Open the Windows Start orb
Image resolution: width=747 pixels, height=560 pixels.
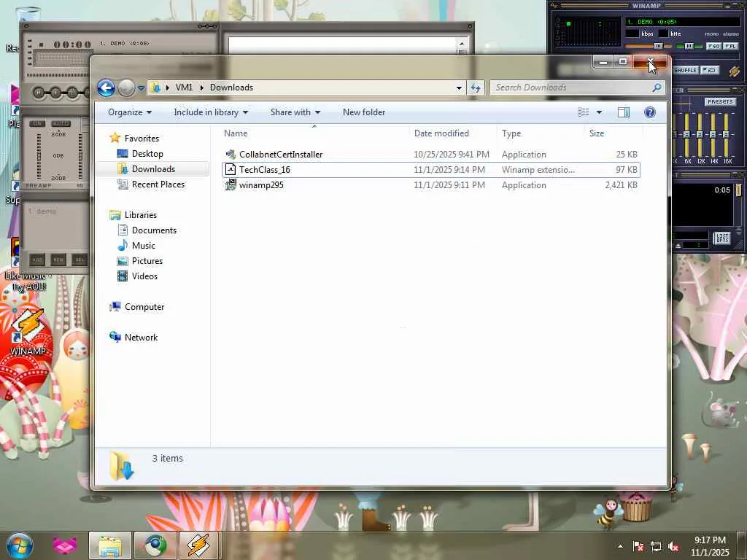click(20, 545)
